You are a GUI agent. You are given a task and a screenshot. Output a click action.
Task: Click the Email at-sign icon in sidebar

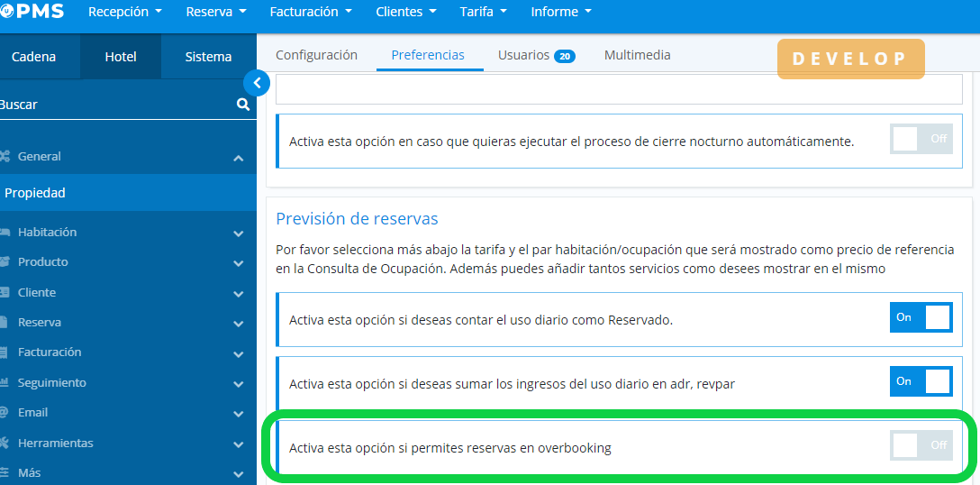point(5,412)
